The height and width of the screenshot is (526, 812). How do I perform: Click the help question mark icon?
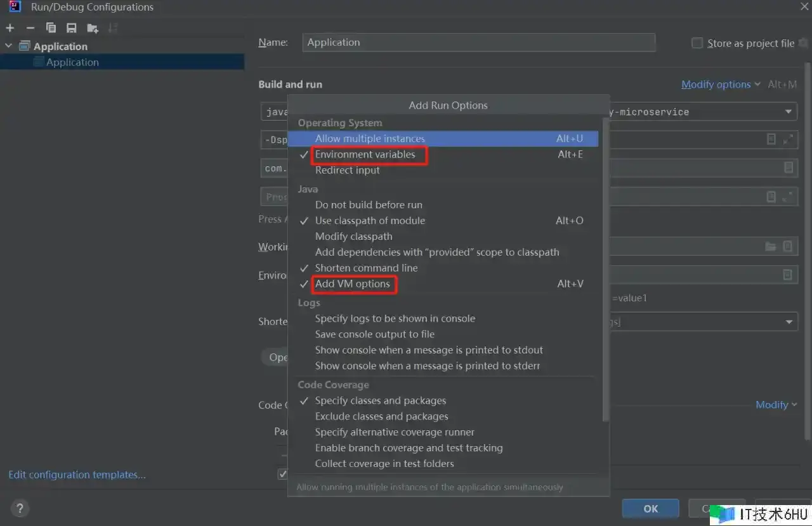click(20, 508)
